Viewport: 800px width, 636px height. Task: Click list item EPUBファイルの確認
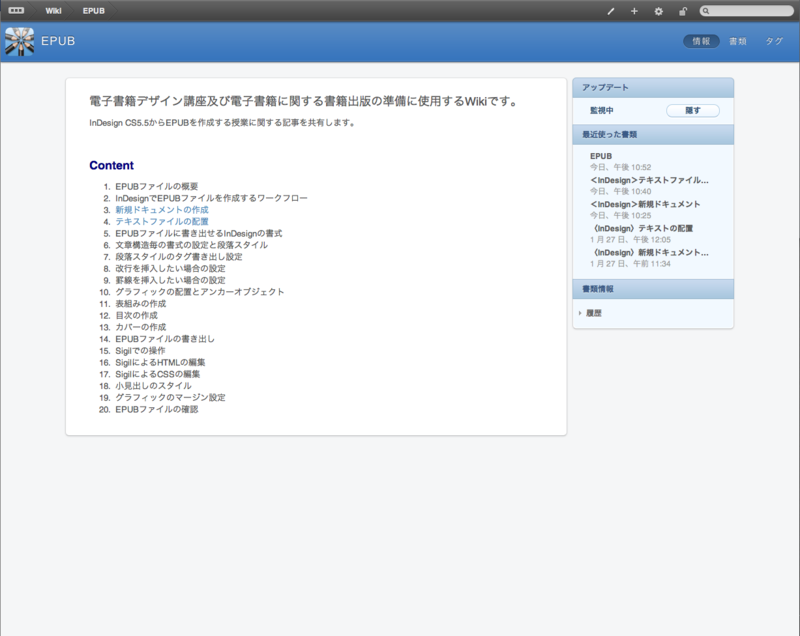click(157, 409)
